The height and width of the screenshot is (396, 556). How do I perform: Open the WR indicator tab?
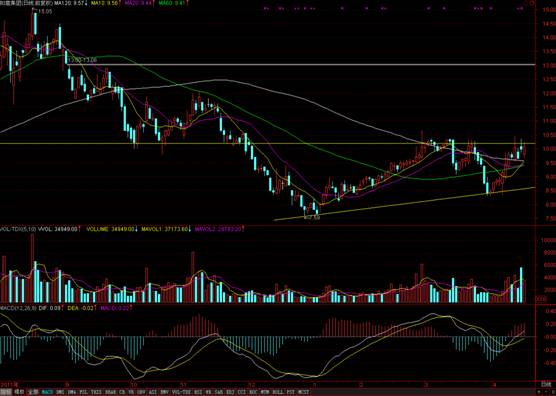tap(207, 392)
